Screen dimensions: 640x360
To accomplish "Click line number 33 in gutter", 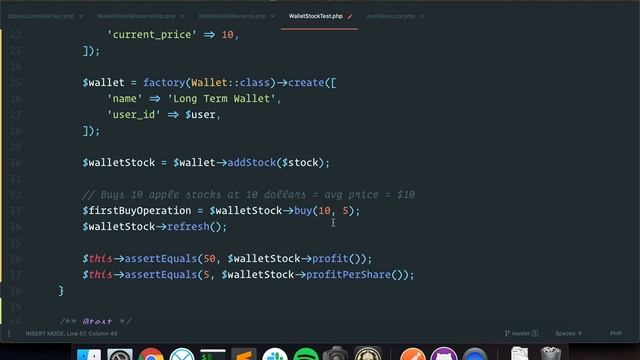I will (x=16, y=211).
